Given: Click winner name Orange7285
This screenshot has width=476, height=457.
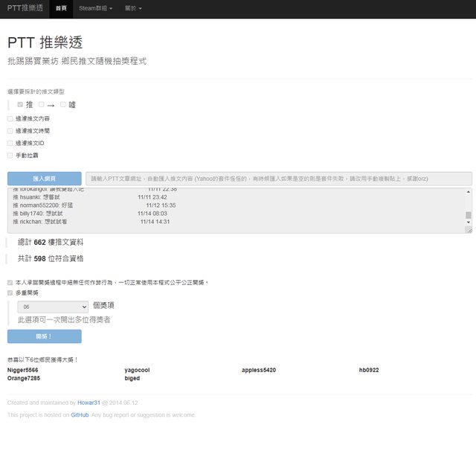Looking at the screenshot, I should pyautogui.click(x=24, y=378).
